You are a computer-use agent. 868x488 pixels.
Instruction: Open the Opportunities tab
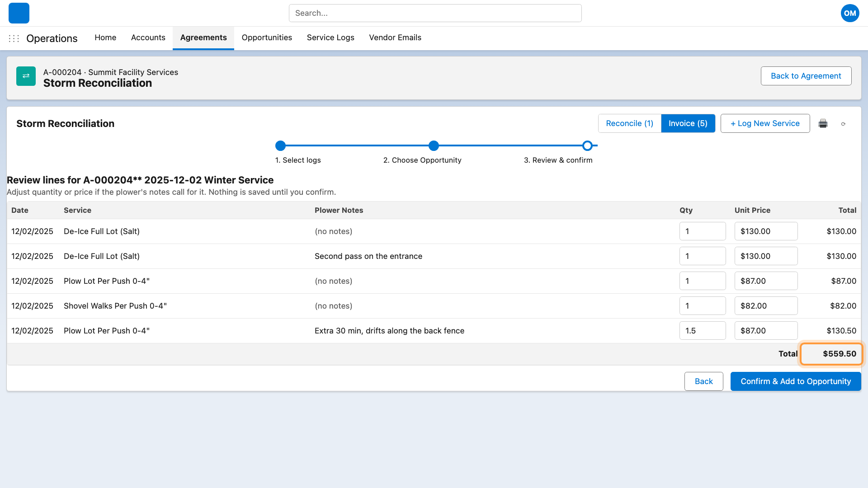[267, 38]
